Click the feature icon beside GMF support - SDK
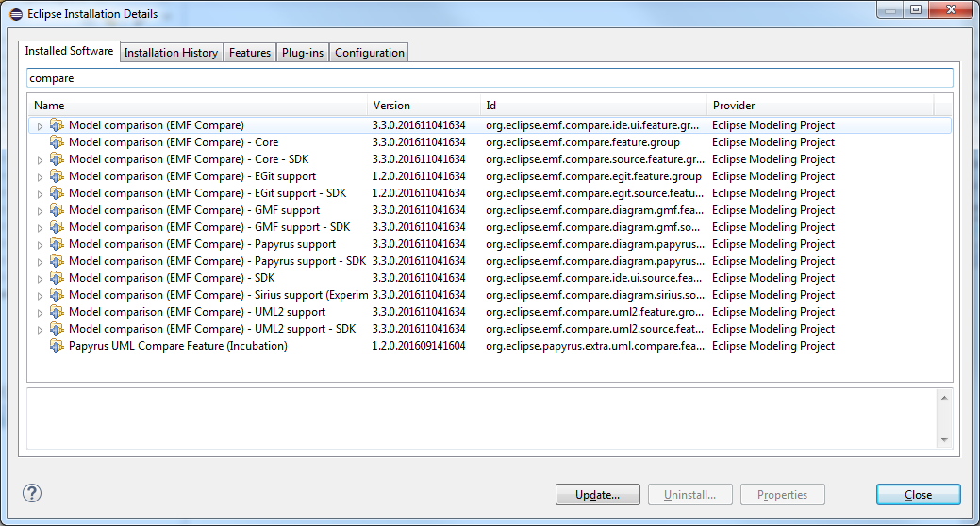The width and height of the screenshot is (980, 526). pos(57,227)
